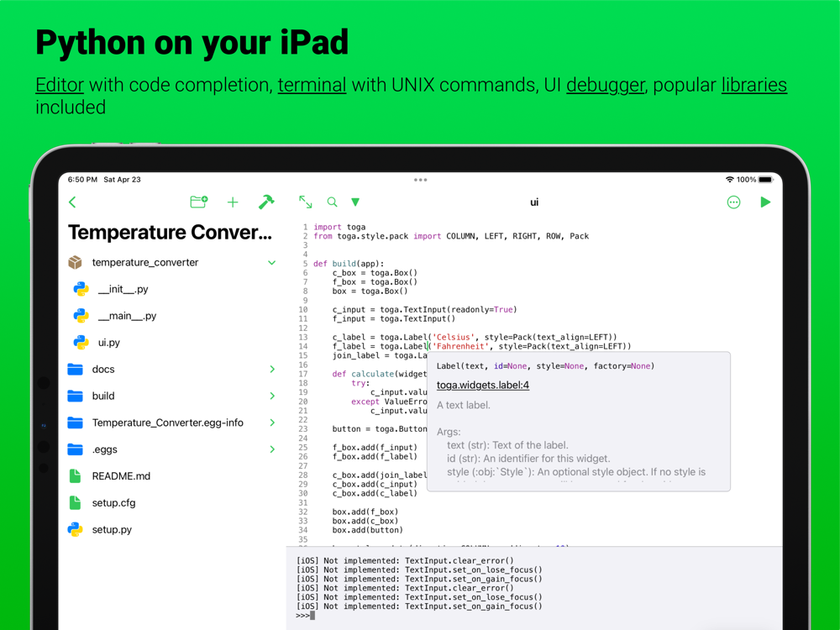Open the setup.py file
840x630 pixels.
coord(112,530)
